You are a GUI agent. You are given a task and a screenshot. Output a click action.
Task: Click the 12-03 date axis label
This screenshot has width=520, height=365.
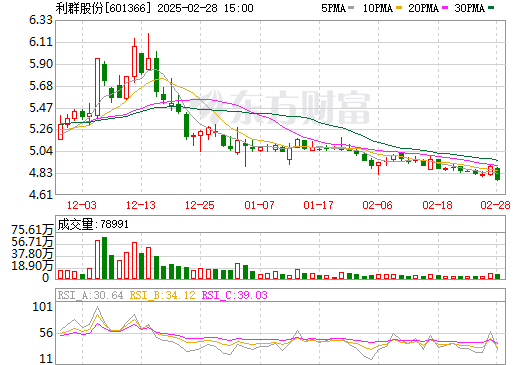point(82,205)
